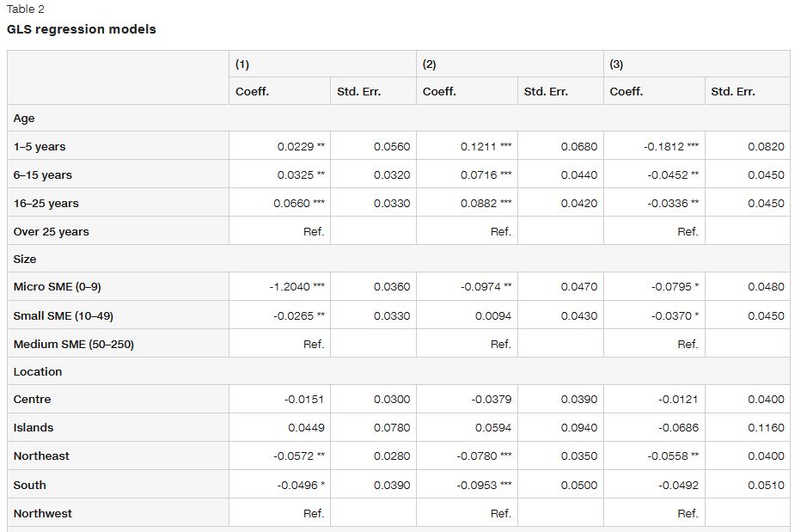The height and width of the screenshot is (532, 807).
Task: Click the coefficient value -0.0953 ***
Action: tap(485, 486)
